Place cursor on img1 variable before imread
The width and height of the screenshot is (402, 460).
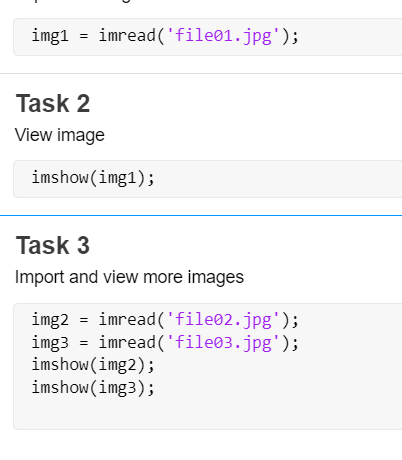(x=50, y=36)
